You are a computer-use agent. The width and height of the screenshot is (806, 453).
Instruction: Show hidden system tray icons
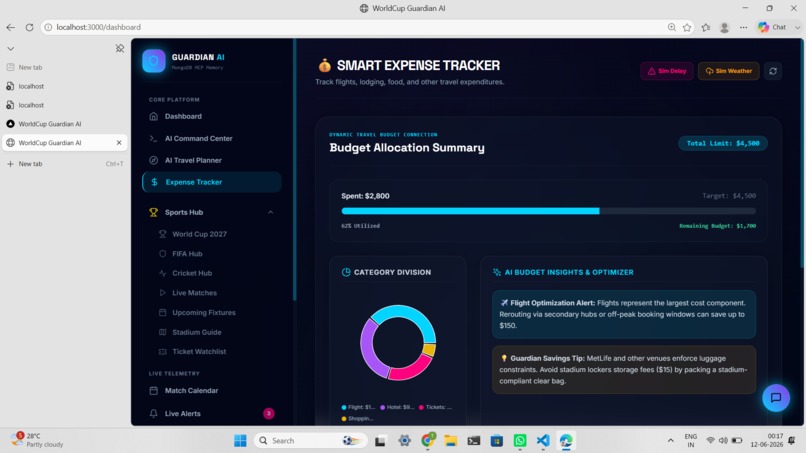coord(670,441)
